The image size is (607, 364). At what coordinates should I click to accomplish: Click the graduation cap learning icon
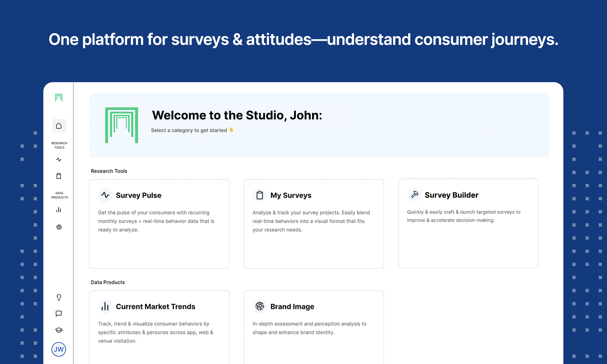59,330
